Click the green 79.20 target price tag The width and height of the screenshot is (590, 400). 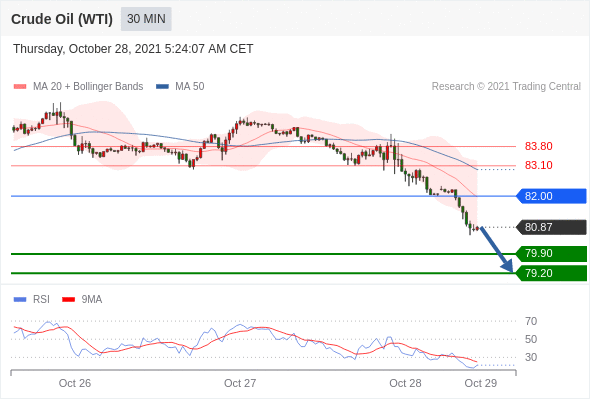551,273
